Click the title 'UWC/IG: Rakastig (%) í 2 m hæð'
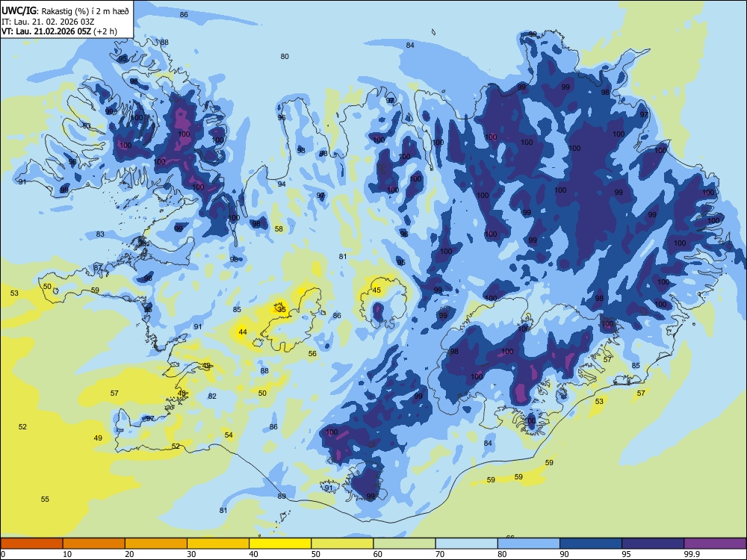 (x=65, y=10)
